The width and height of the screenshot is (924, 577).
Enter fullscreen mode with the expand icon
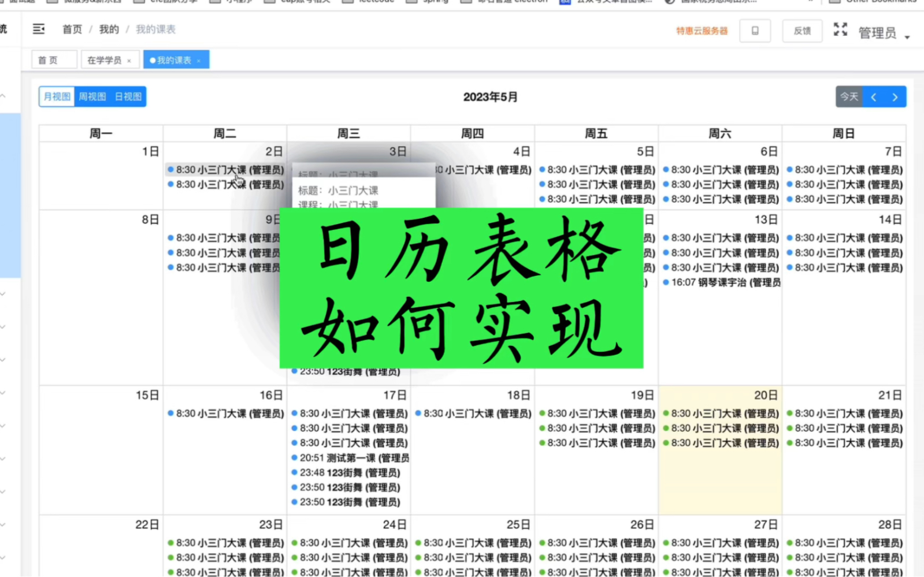[x=840, y=29]
